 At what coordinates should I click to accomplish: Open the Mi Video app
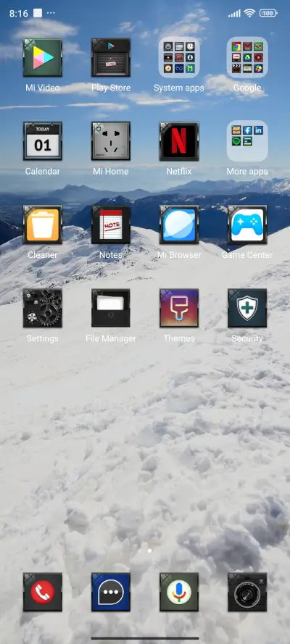[42, 57]
